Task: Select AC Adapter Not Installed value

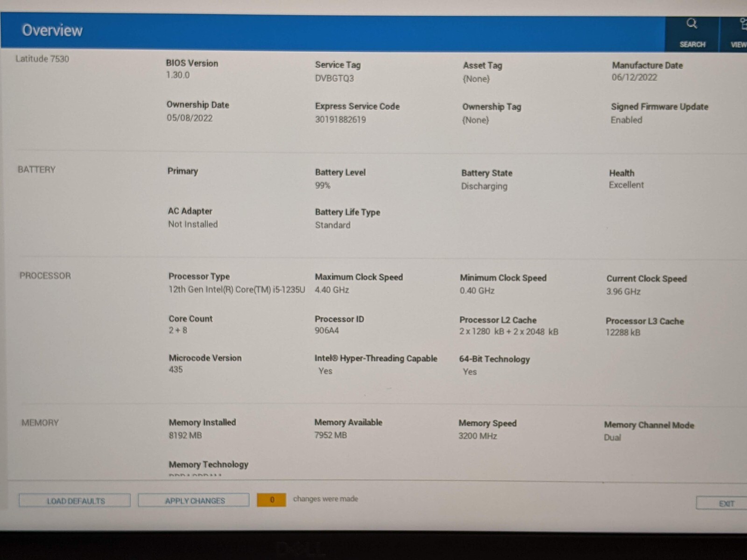Action: click(x=193, y=224)
